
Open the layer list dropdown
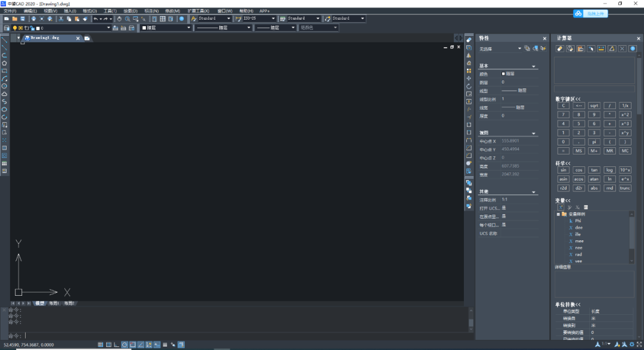point(74,28)
